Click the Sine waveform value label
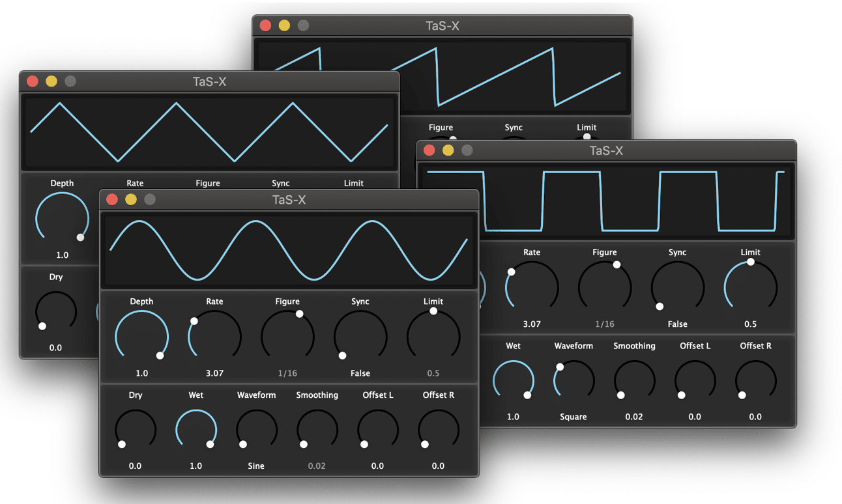This screenshot has height=504, width=842. click(x=256, y=466)
